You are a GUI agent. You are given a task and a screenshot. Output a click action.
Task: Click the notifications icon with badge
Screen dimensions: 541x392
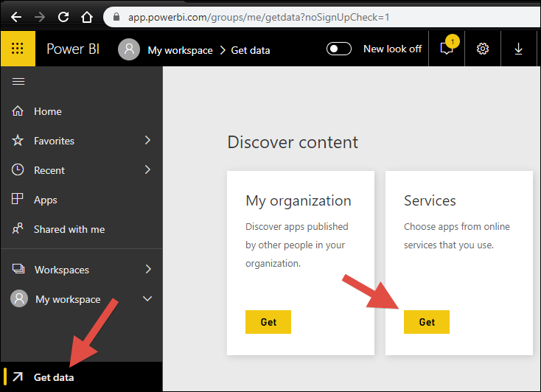[x=447, y=49]
